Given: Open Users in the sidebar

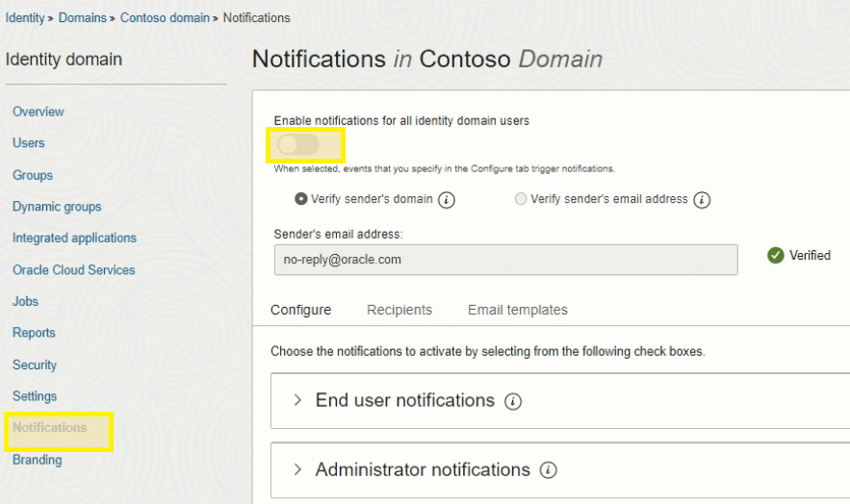Looking at the screenshot, I should pos(29,143).
